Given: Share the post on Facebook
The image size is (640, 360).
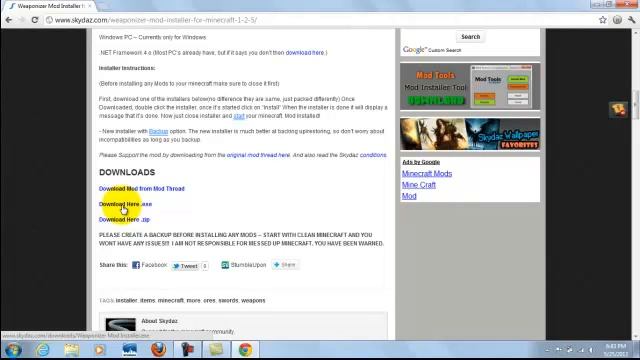Looking at the screenshot, I should click(149, 265).
